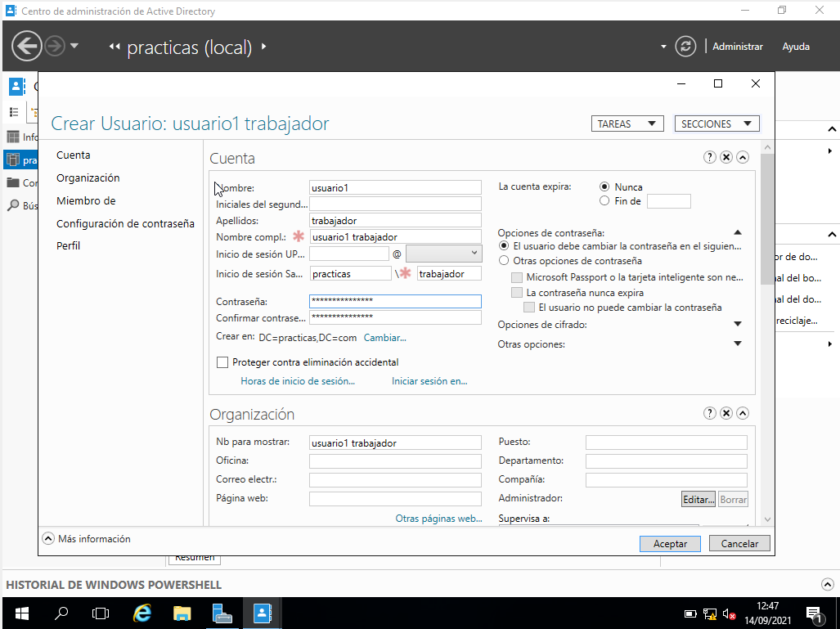
Task: Select the Fin de expiration radio button
Action: tap(604, 201)
